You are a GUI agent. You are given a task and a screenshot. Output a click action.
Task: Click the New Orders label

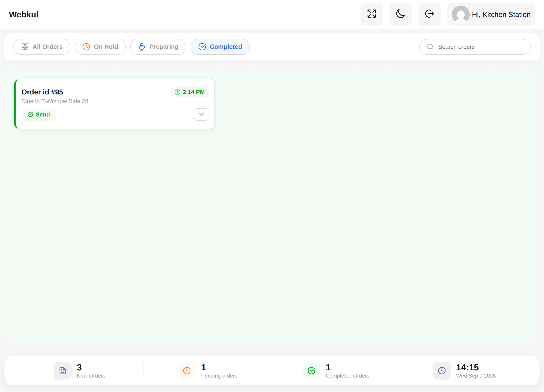click(x=91, y=376)
